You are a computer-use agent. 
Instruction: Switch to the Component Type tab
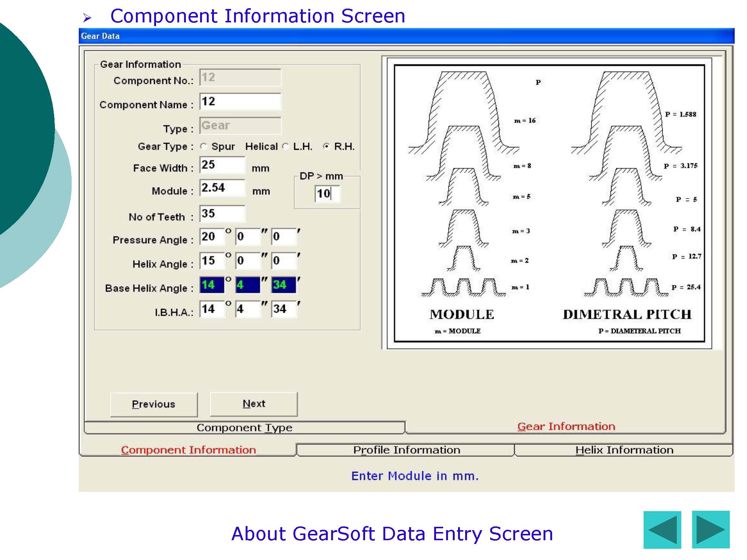(245, 428)
